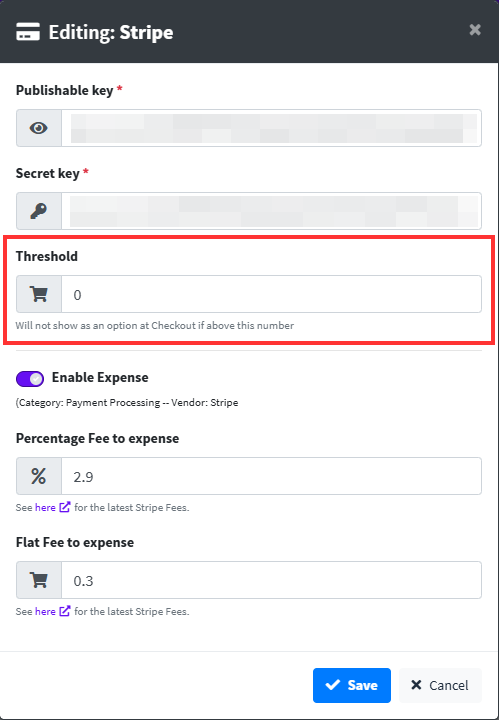Viewport: 499px width, 720px height.
Task: Open 'here' link below Flat Fee
Action: tap(45, 612)
